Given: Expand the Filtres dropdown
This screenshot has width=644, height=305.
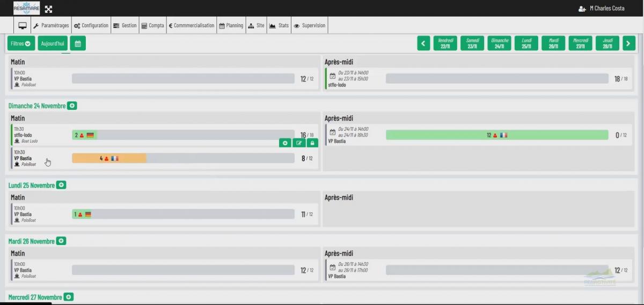Looking at the screenshot, I should [21, 43].
